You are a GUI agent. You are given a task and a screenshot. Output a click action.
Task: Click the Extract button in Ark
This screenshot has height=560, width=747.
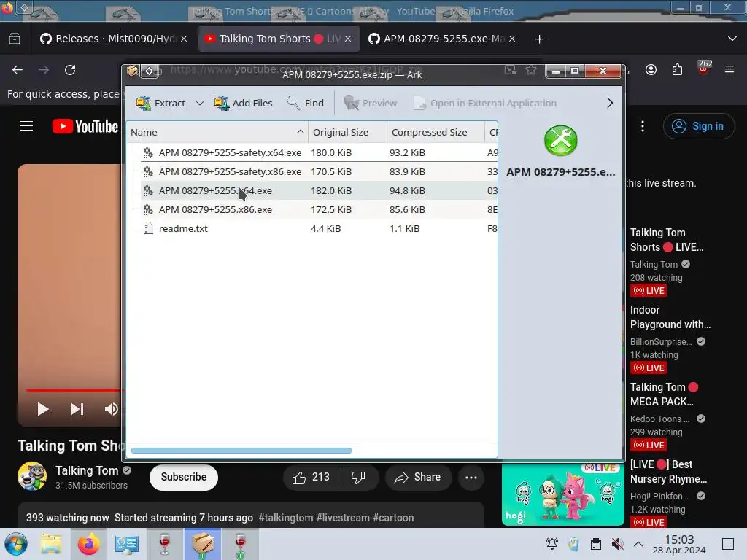tap(160, 103)
